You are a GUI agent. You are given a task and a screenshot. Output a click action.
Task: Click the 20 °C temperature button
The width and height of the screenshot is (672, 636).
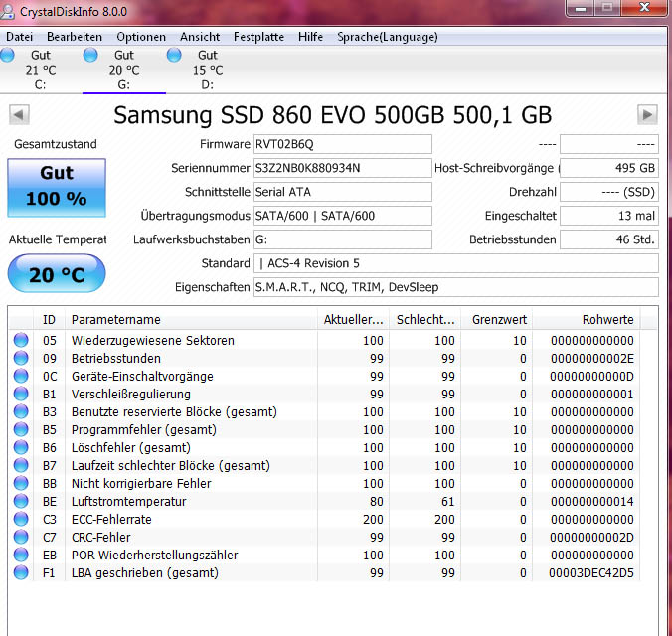click(x=57, y=273)
